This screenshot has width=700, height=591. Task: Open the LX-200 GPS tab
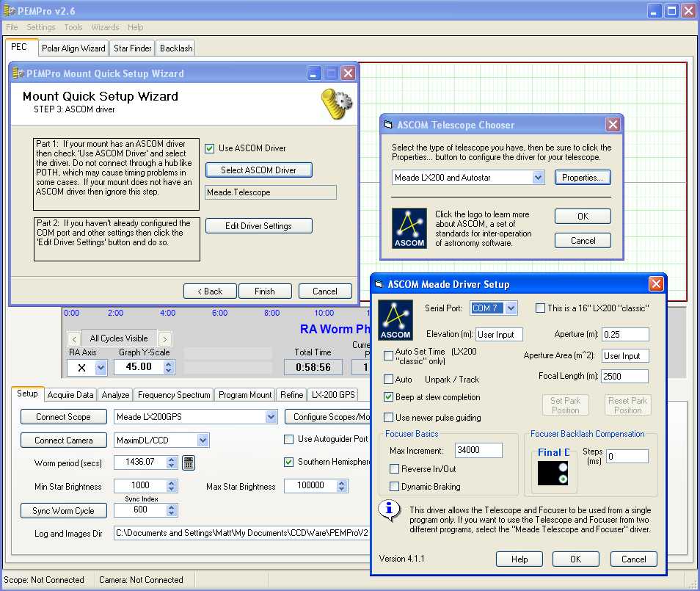click(x=333, y=395)
